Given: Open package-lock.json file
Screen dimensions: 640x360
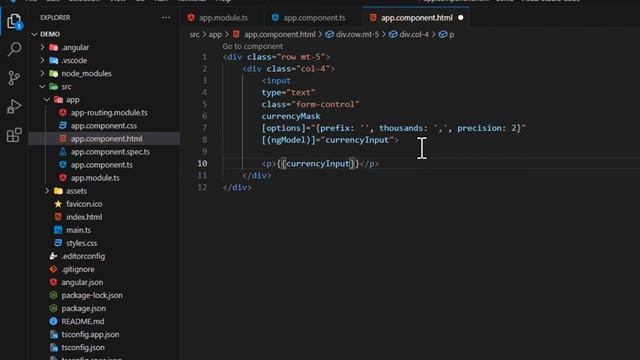Looking at the screenshot, I should coord(92,295).
